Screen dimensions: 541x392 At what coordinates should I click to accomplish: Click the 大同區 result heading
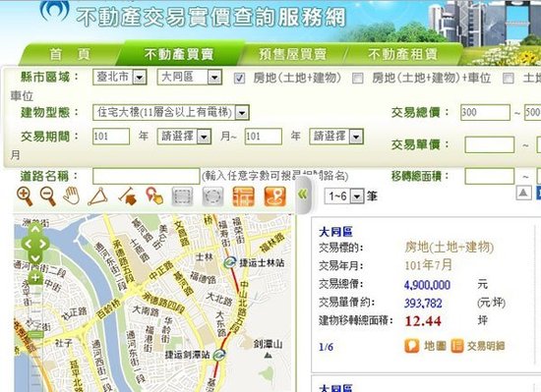(335, 232)
